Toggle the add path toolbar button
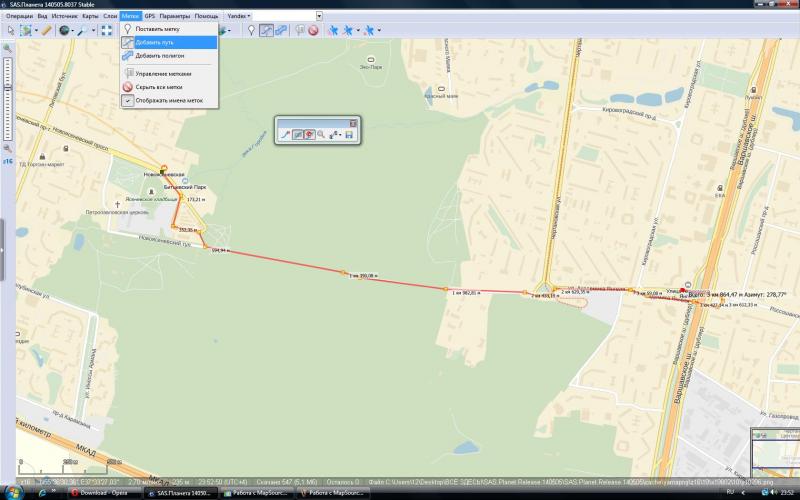Screen dimensions: 800x500 tap(267, 31)
